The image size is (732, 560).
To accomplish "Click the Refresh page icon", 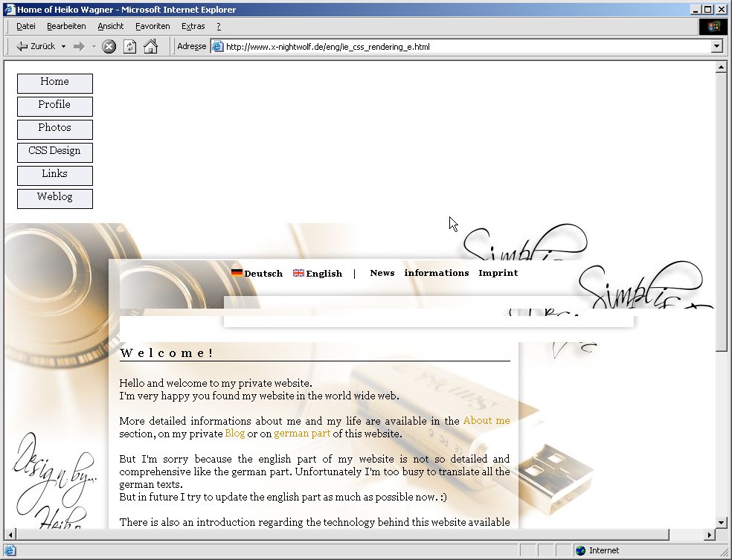I will click(129, 46).
